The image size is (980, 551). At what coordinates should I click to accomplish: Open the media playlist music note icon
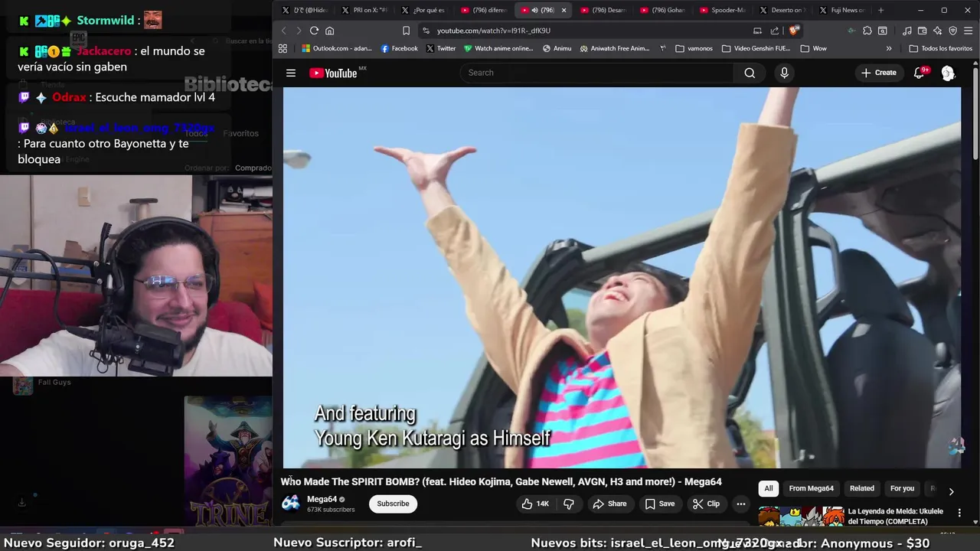coord(907,31)
